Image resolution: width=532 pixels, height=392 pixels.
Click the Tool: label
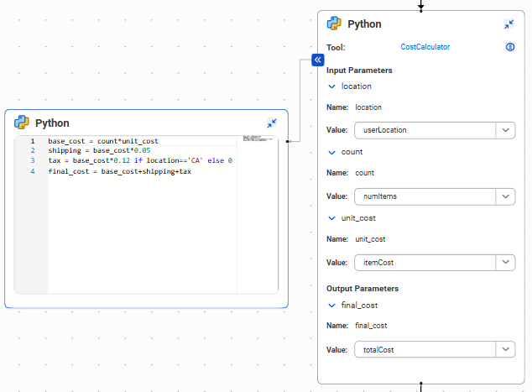click(x=336, y=47)
